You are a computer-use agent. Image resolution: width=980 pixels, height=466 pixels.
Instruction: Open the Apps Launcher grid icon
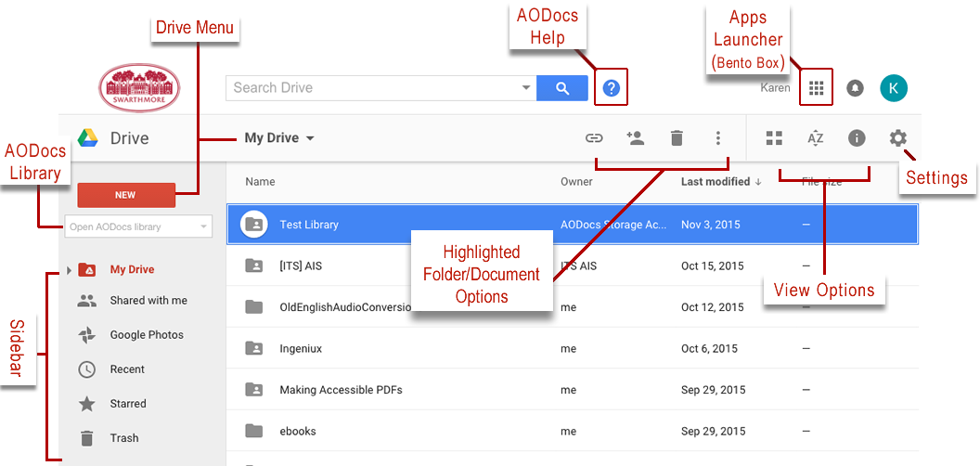coord(817,88)
